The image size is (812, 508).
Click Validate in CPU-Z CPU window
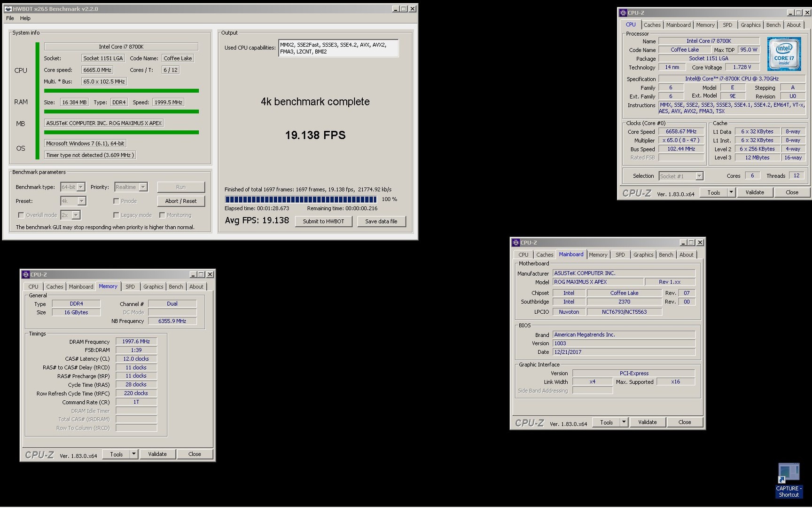click(x=755, y=192)
